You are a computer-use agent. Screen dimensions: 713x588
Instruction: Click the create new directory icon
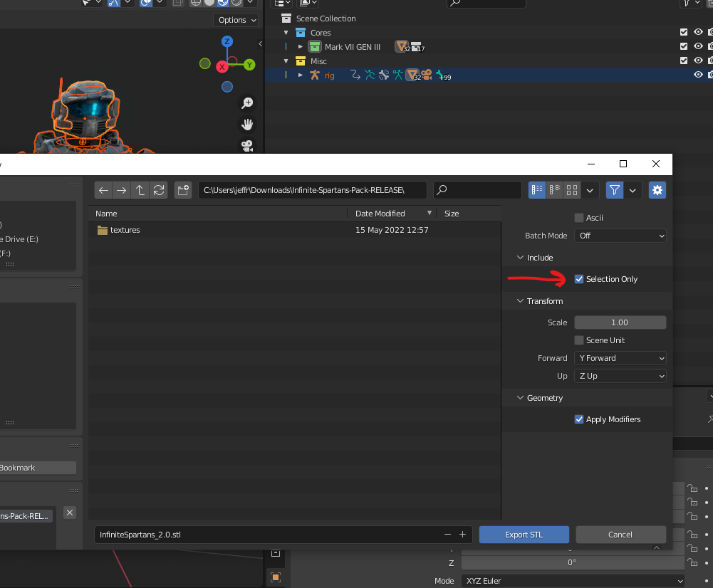point(183,190)
